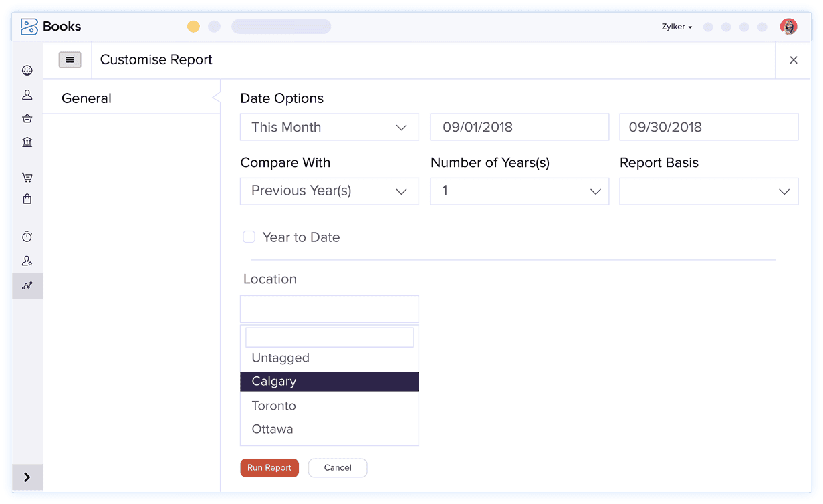Click the start date field 09/01/2018
Viewport: 823px width, 504px height.
[519, 127]
